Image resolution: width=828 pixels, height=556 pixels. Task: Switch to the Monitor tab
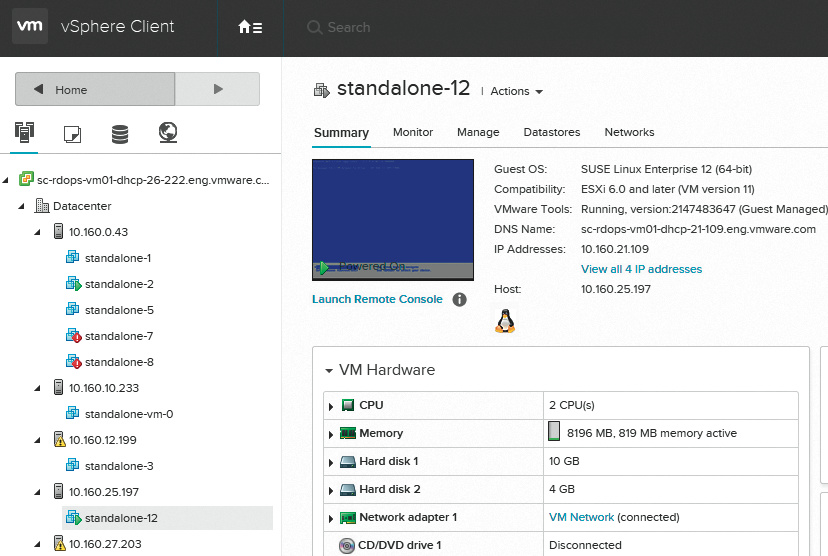point(413,132)
